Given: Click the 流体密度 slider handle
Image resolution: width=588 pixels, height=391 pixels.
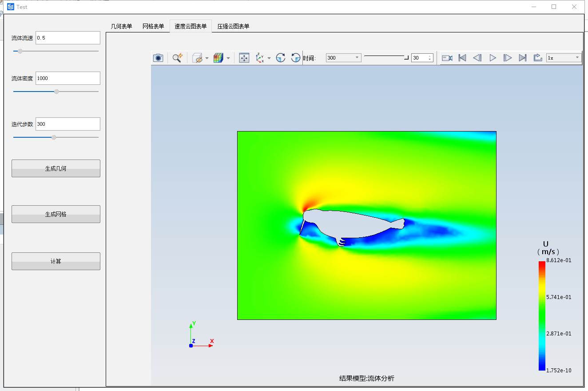Looking at the screenshot, I should tap(56, 92).
